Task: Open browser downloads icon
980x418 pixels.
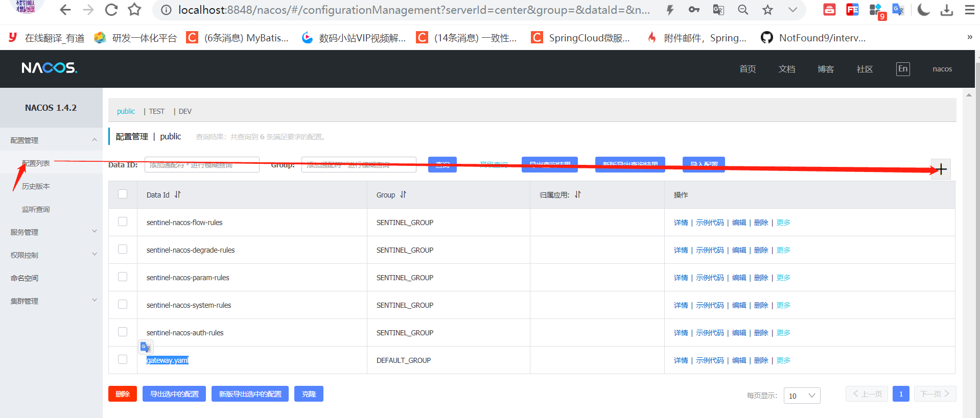Action: pos(947,10)
